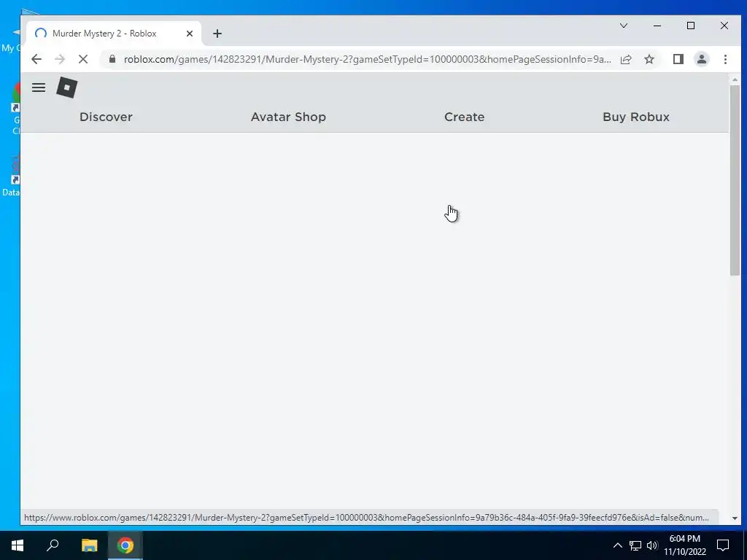Launch File Explorer from taskbar
Viewport: 747px width, 560px height.
89,545
